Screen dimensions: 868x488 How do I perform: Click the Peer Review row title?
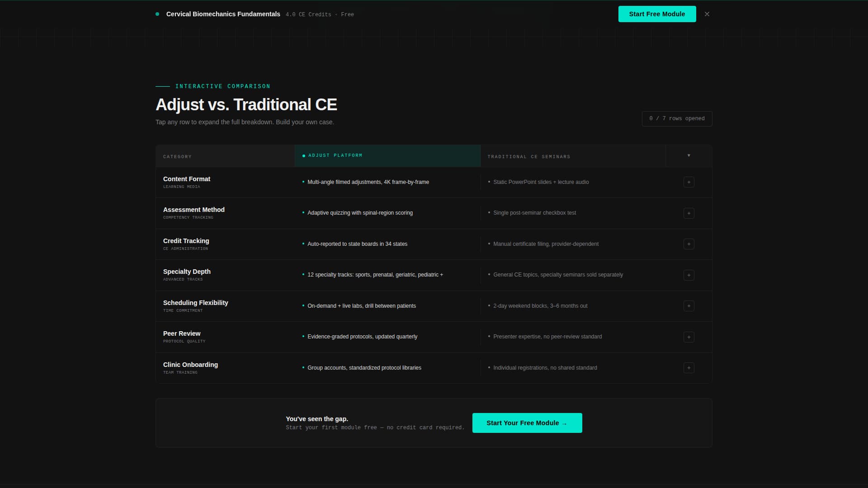pyautogui.click(x=182, y=333)
